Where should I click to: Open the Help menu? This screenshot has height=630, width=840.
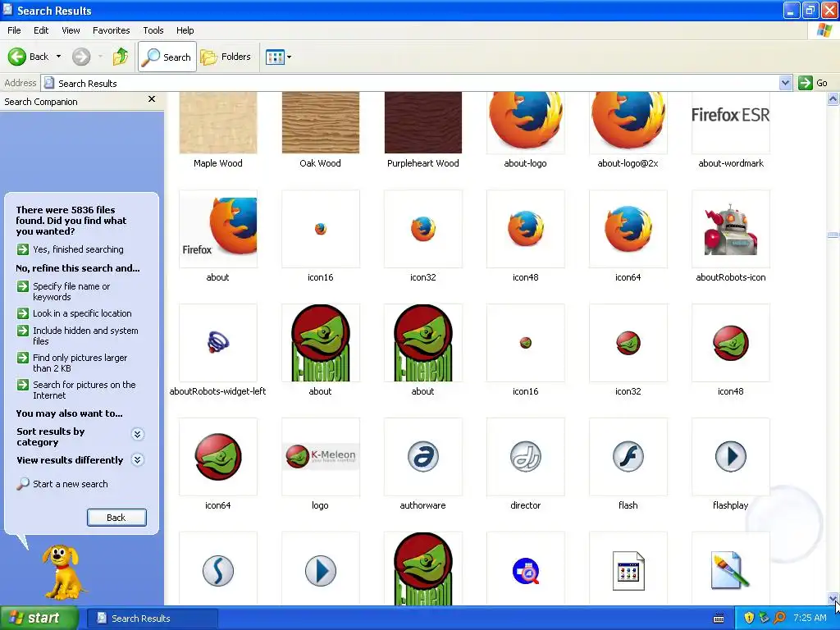[x=185, y=30]
